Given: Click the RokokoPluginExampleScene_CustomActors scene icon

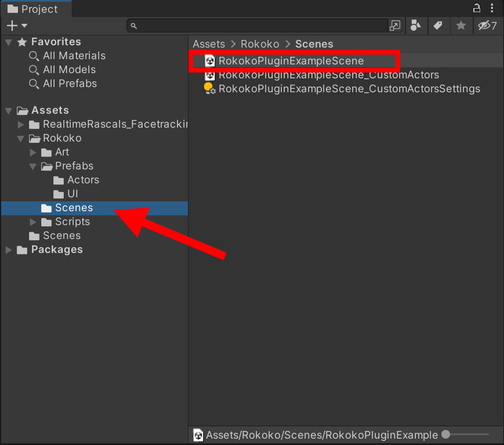Looking at the screenshot, I should click(210, 75).
